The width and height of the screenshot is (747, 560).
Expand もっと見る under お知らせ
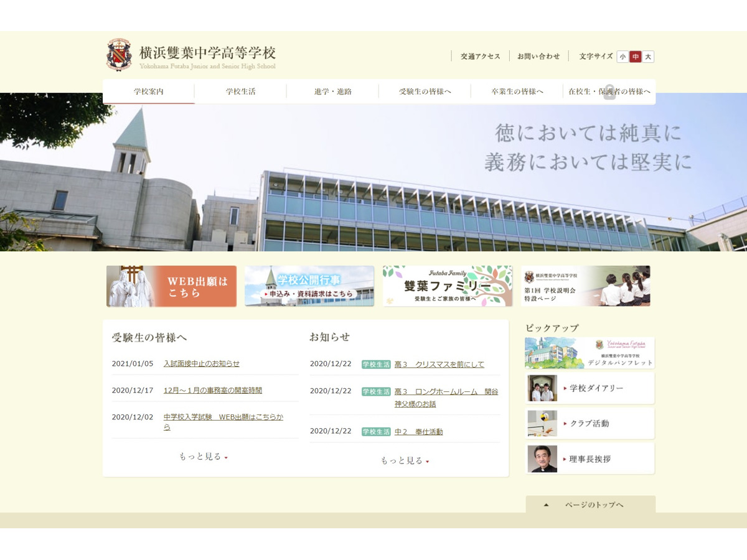pyautogui.click(x=403, y=460)
